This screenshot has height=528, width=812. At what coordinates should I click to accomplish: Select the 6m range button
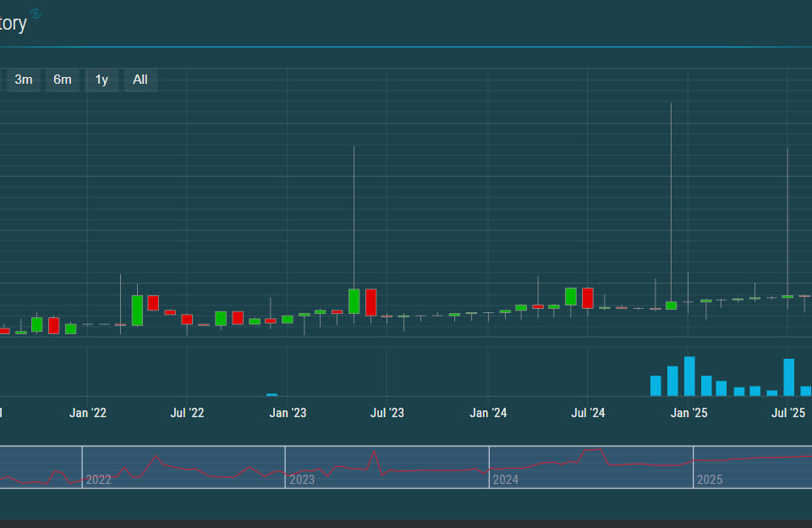click(63, 80)
